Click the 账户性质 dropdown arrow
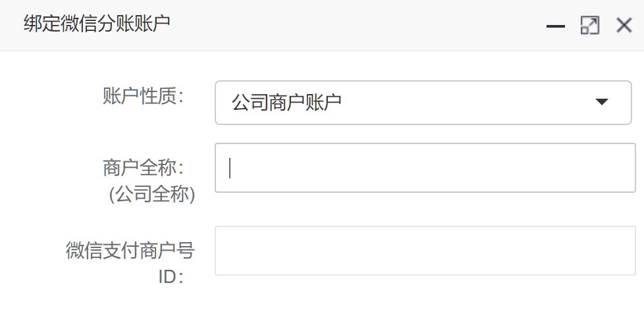Image resolution: width=644 pixels, height=329 pixels. [601, 102]
